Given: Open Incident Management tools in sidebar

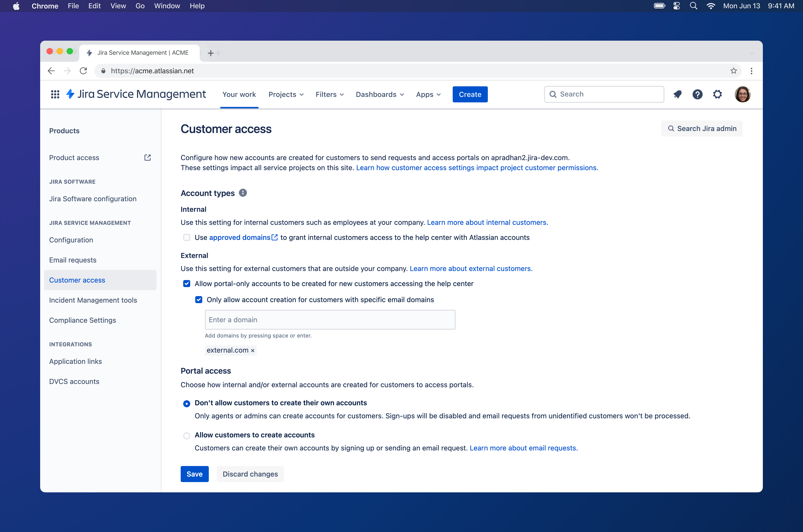Looking at the screenshot, I should 93,300.
